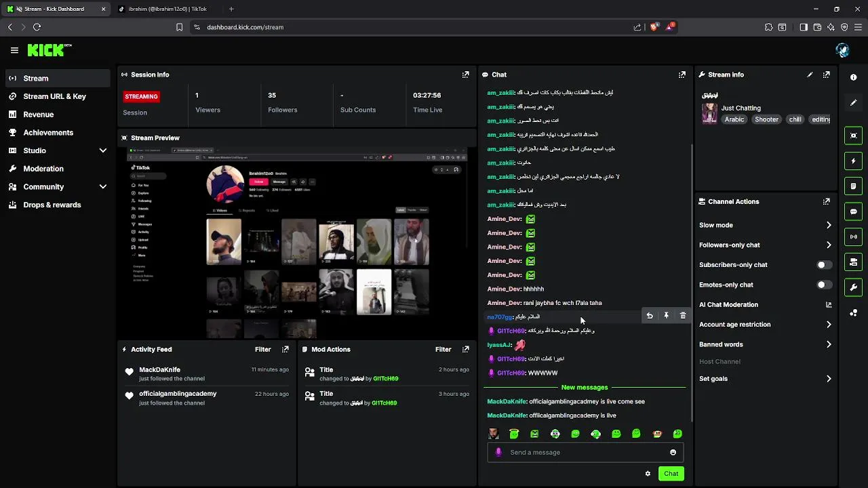Image resolution: width=868 pixels, height=488 pixels.
Task: Open Achievements page
Action: coord(57,132)
